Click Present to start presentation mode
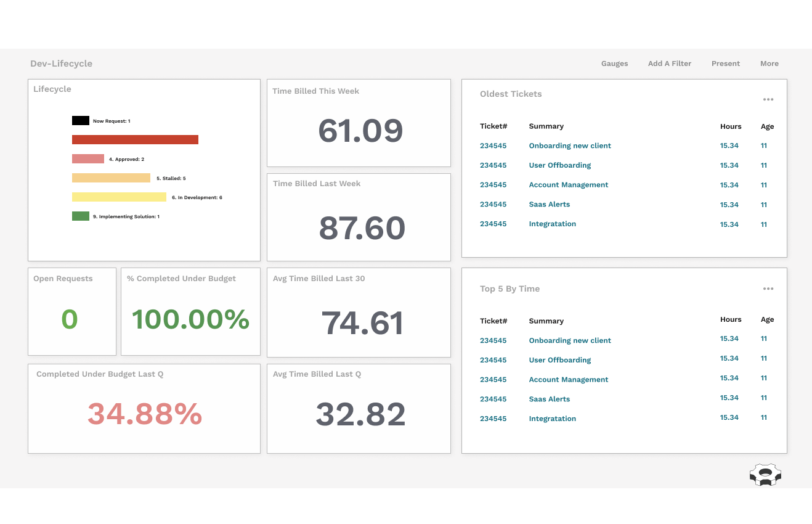The width and height of the screenshot is (812, 524). [x=725, y=63]
